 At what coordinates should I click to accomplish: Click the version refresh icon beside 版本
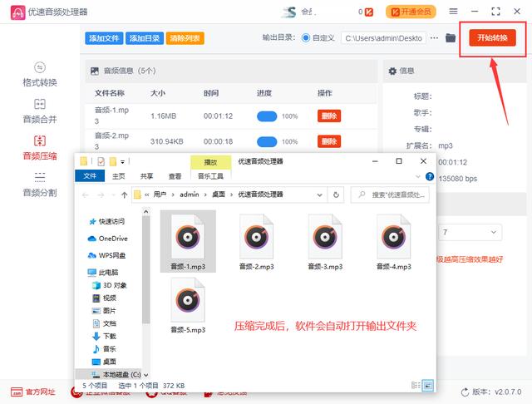(465, 392)
